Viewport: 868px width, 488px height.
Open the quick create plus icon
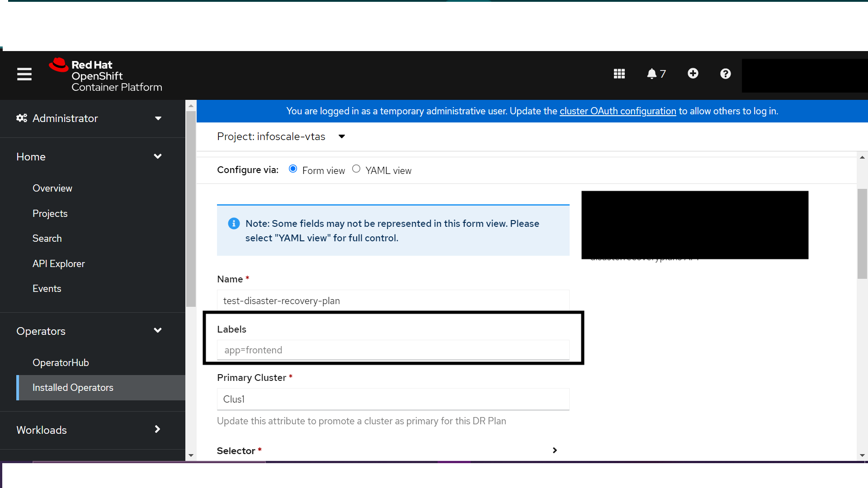[x=693, y=74]
